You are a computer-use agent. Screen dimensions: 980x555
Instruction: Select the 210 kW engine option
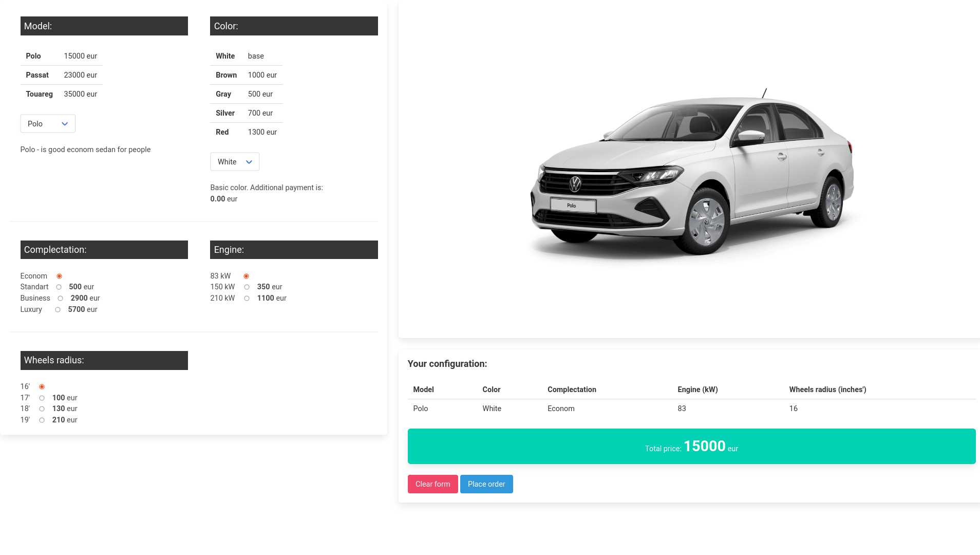(247, 299)
